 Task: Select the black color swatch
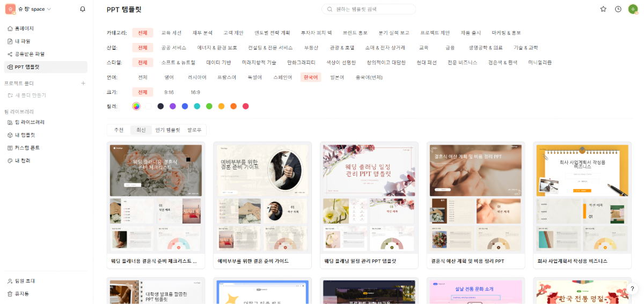coord(160,106)
